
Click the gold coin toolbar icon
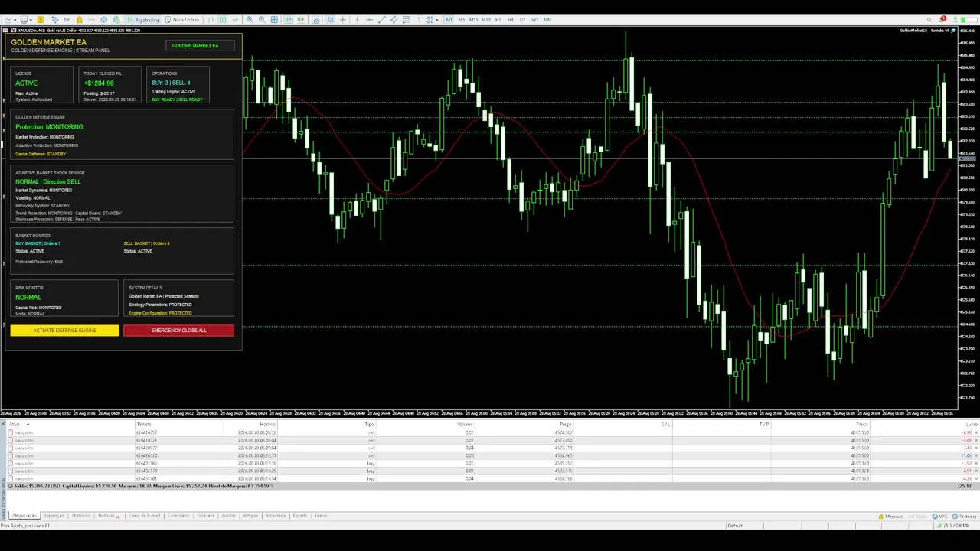coord(40,20)
